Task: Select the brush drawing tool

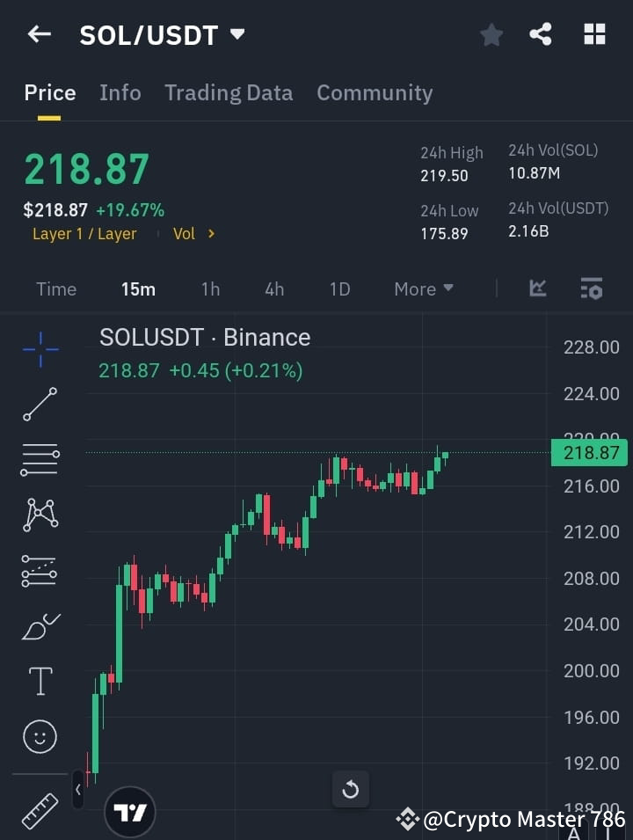Action: pyautogui.click(x=40, y=626)
